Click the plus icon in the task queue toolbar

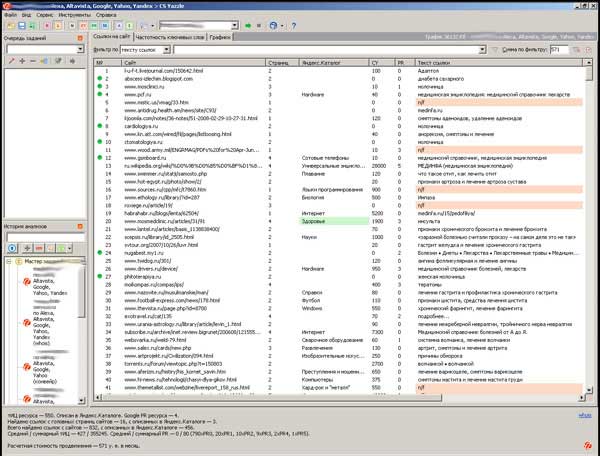[22, 61]
